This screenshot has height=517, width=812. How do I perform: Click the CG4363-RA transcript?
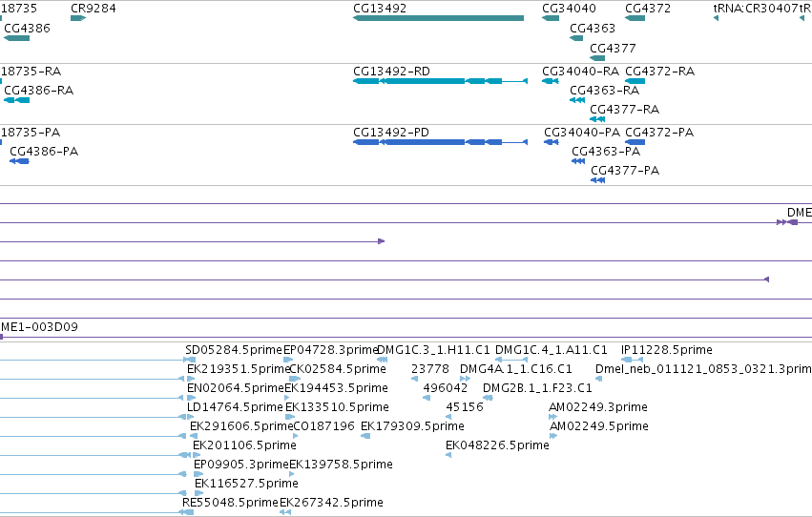[x=577, y=100]
